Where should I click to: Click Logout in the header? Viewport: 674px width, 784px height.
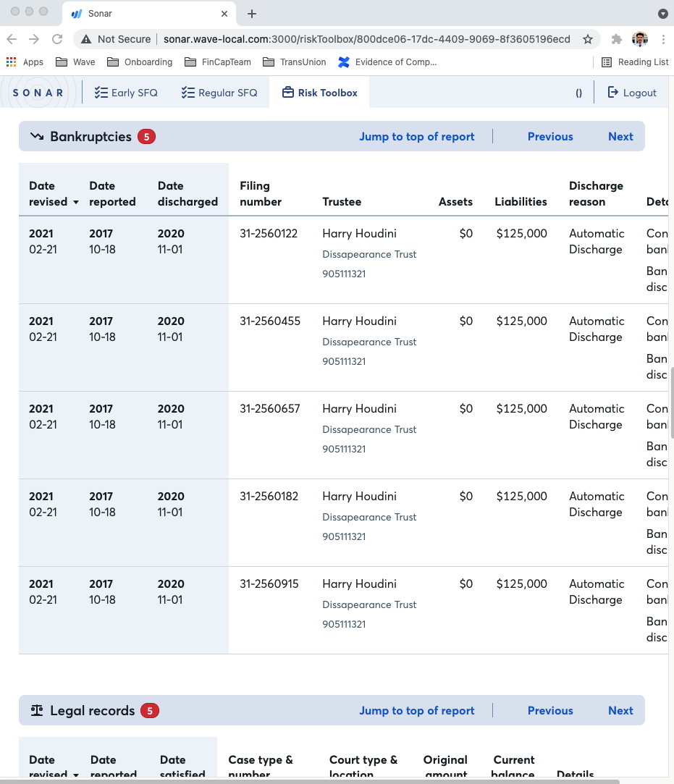pyautogui.click(x=632, y=93)
